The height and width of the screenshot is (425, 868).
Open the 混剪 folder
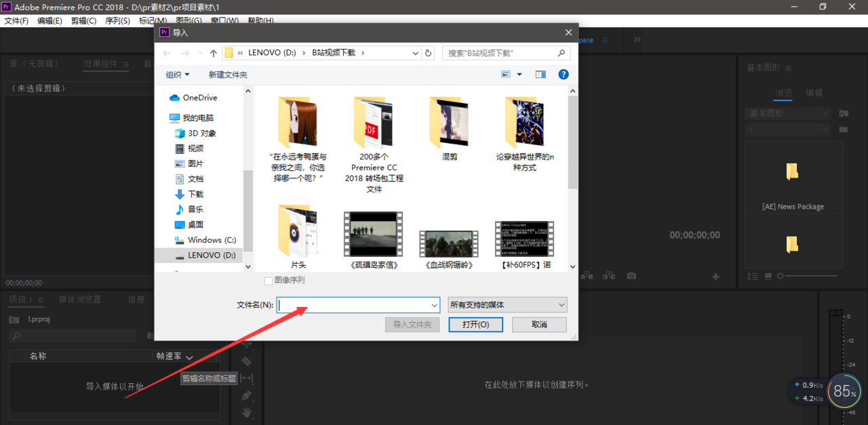[450, 125]
